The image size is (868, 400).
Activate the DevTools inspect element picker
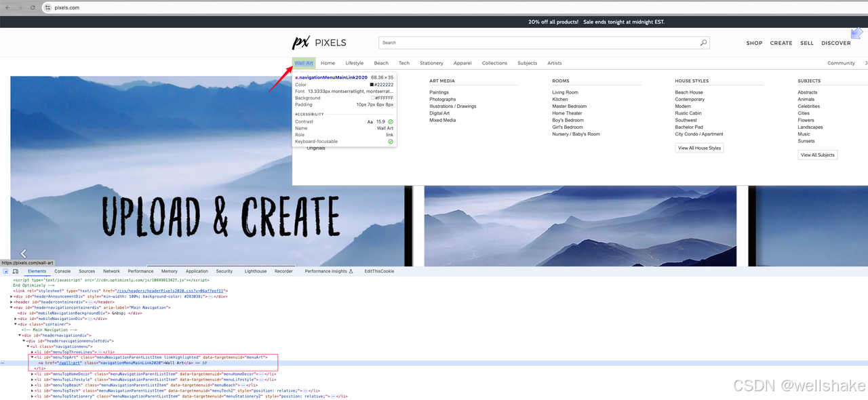click(6, 271)
